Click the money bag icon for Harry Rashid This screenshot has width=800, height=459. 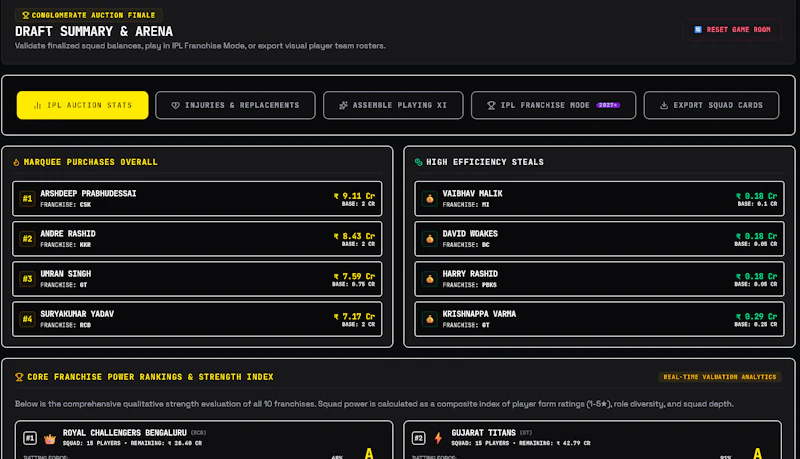(430, 279)
